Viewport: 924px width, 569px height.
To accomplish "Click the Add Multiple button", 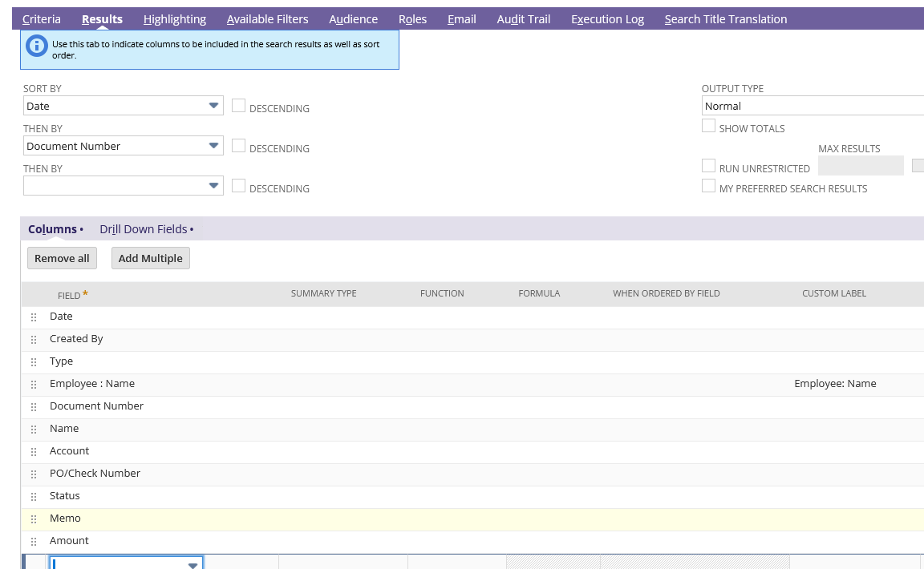I will coord(150,258).
